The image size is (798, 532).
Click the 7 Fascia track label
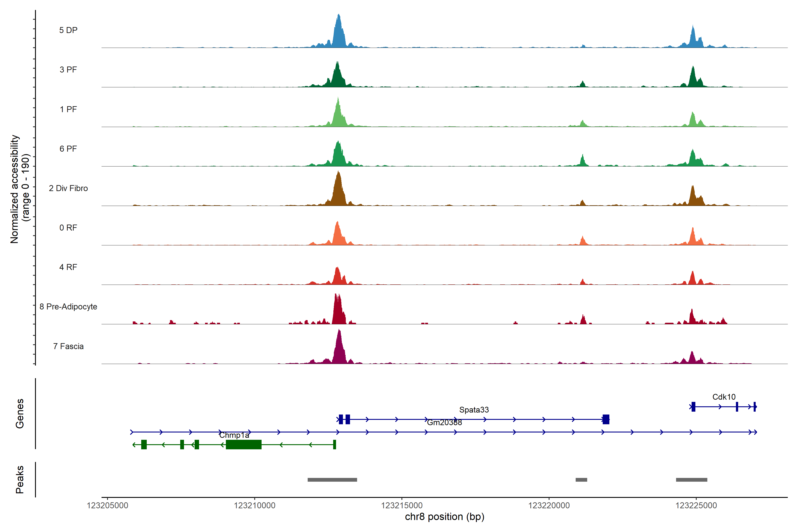coord(68,346)
